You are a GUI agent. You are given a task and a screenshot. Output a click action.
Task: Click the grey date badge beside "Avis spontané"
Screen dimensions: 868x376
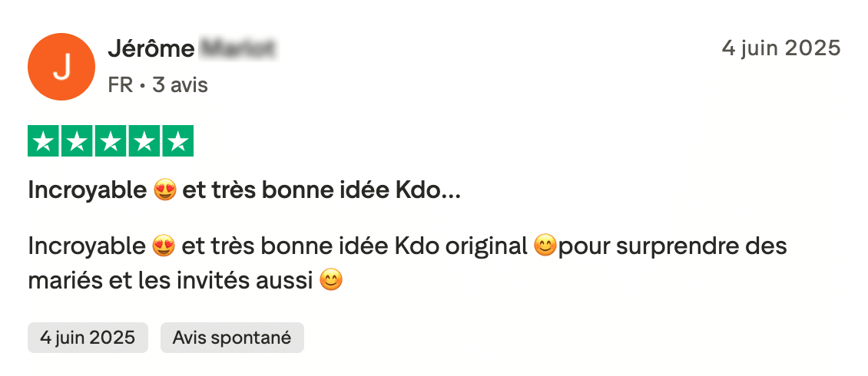pos(88,337)
